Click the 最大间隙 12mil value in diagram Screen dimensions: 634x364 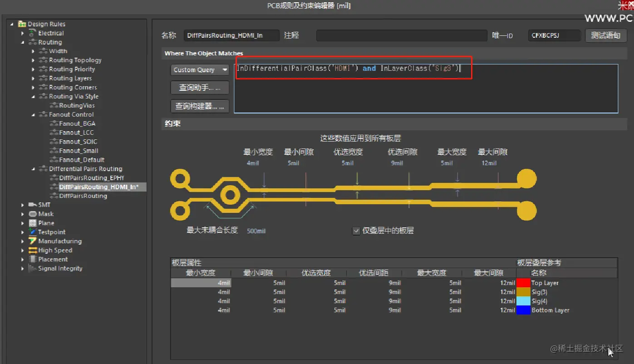[x=489, y=163]
